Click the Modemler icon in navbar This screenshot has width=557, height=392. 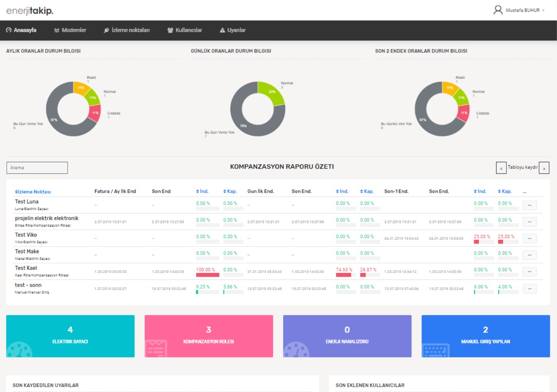56,30
